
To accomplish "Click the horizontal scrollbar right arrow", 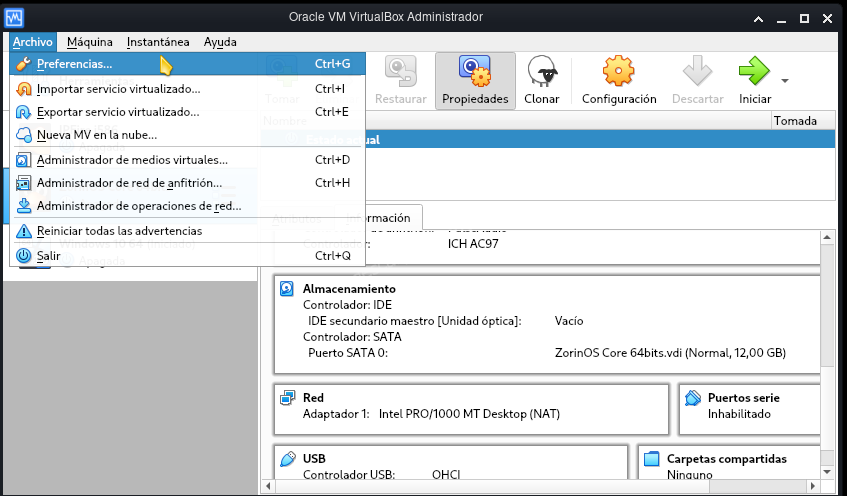I will pyautogui.click(x=814, y=486).
